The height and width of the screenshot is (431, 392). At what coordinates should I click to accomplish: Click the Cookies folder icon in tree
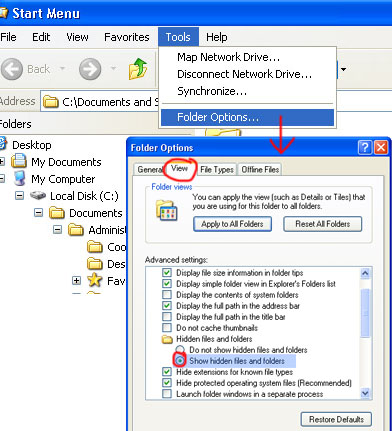click(95, 247)
